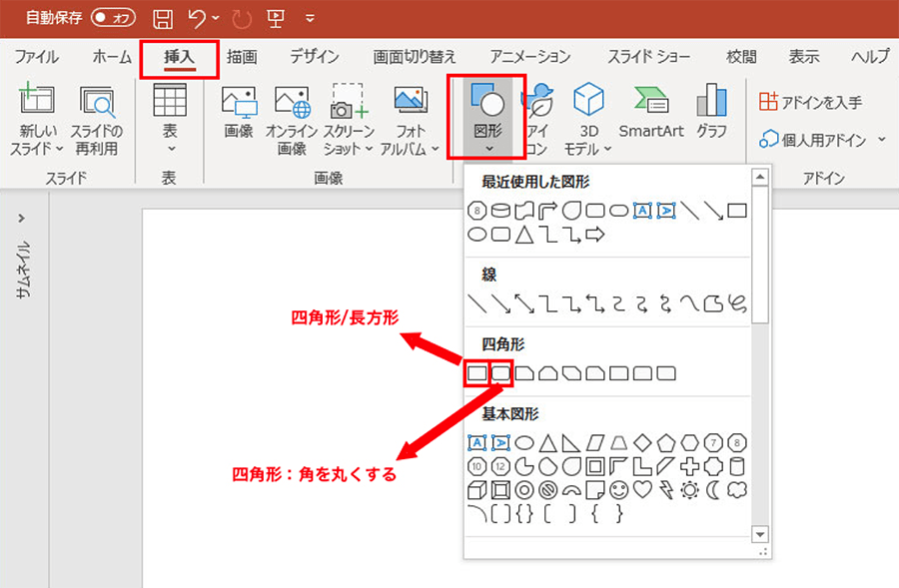This screenshot has width=899, height=588.
Task: Select the Parallelogram shape in 基本図形
Action: click(595, 442)
